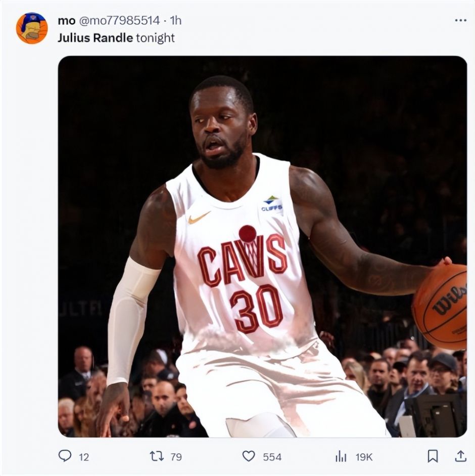Bookmark this tweet
Screen dimensions: 475x476
(433, 456)
